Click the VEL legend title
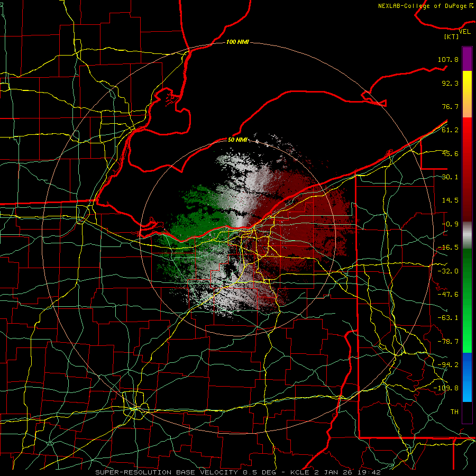Viewport: 476px width, 476px height. [x=464, y=32]
